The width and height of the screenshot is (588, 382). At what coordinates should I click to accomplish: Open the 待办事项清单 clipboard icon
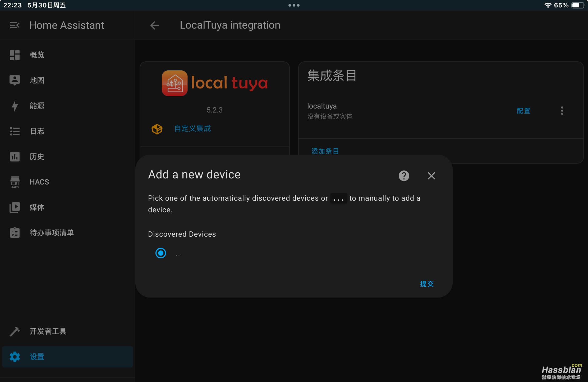[x=15, y=233]
